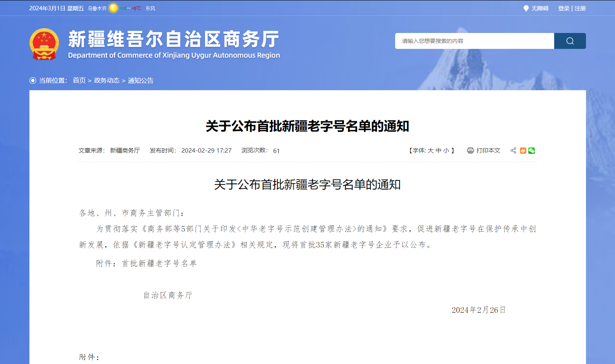Click the date 2024年2月26日
615x364 pixels.
pos(479,310)
